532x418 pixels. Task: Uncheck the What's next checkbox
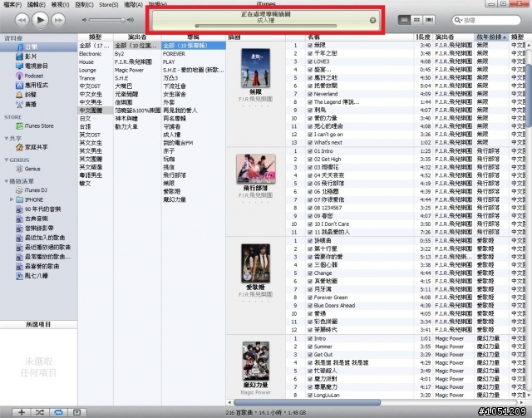310,142
